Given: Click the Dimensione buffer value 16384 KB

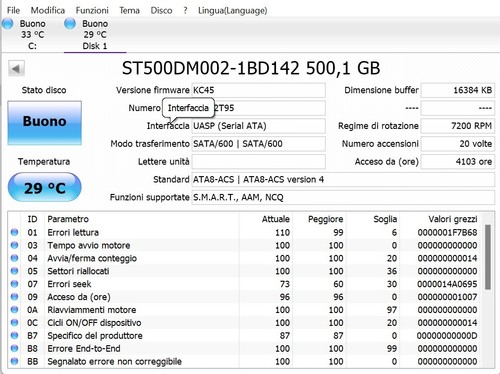Looking at the screenshot, I should 458,90.
